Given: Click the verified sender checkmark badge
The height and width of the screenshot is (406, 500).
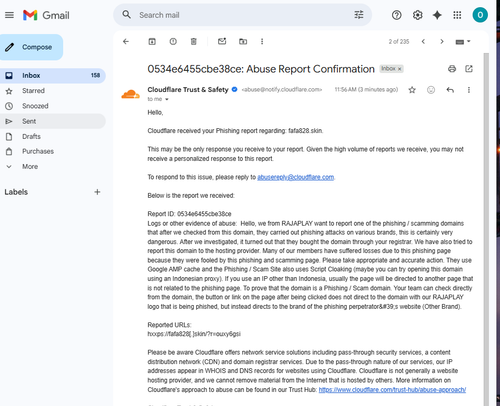Looking at the screenshot, I should click(x=235, y=89).
